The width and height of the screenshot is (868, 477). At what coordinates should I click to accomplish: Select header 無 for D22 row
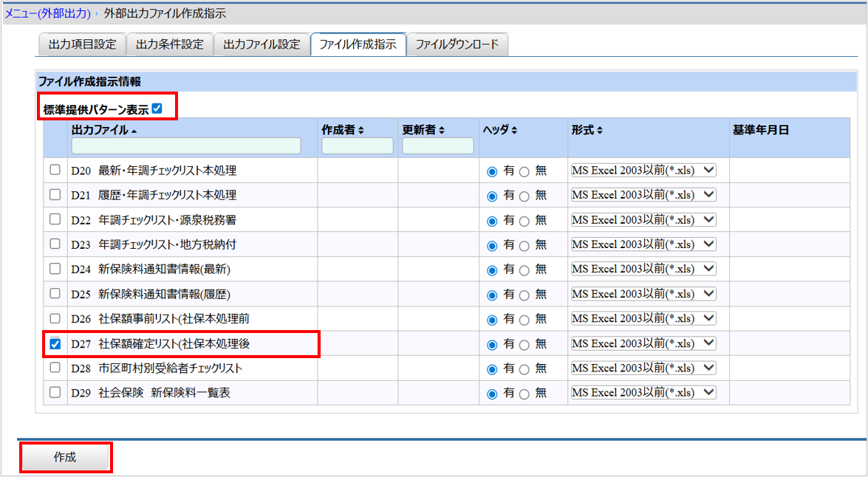[x=524, y=222]
